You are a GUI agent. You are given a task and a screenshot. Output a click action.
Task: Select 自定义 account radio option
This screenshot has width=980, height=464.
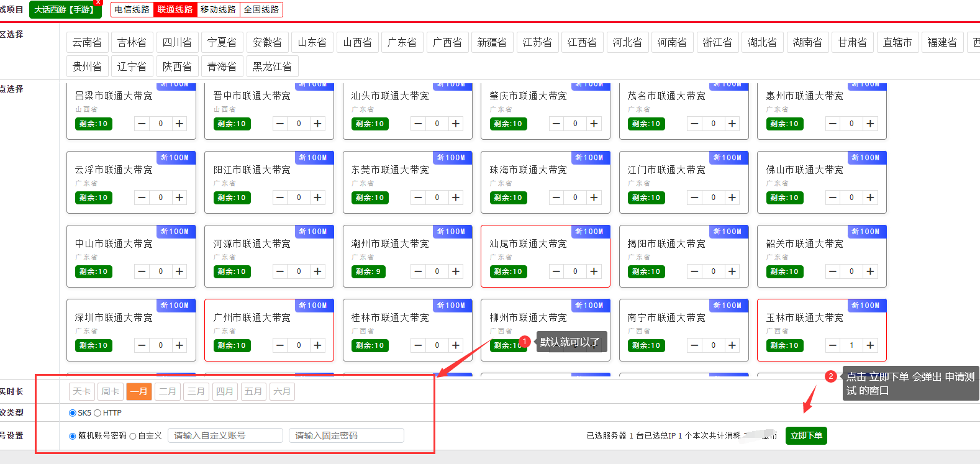(133, 436)
